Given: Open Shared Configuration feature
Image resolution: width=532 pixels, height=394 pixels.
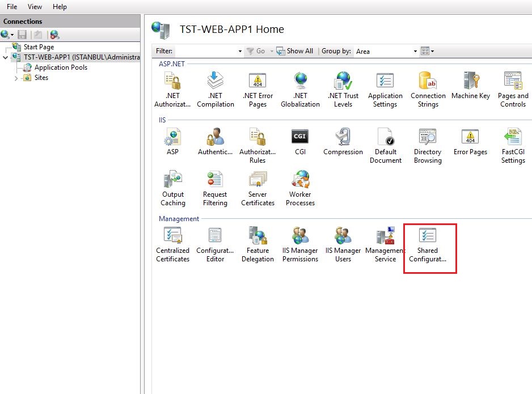Looking at the screenshot, I should 428,244.
